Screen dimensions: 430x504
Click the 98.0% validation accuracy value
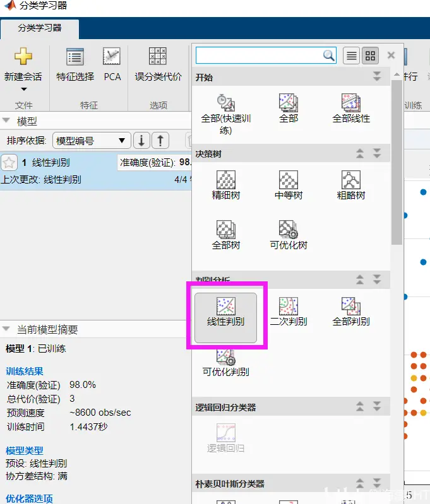point(83,385)
